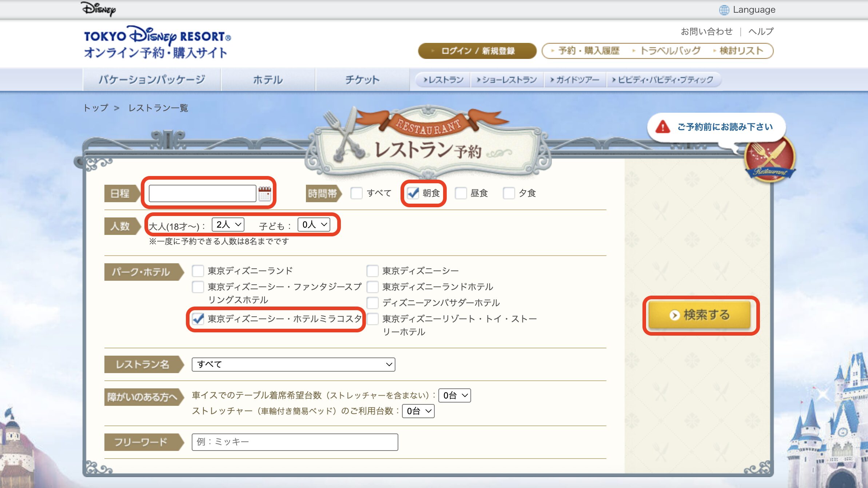The width and height of the screenshot is (868, 488).
Task: Check ファンタジースプリングスホテル checkbox
Action: click(x=198, y=287)
